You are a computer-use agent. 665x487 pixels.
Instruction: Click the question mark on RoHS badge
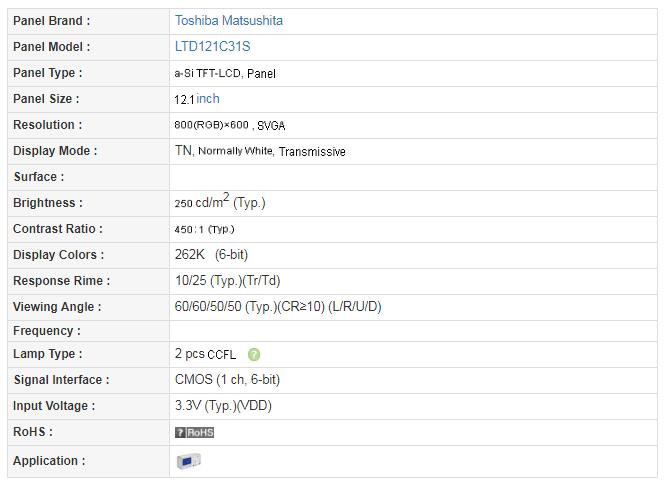click(180, 432)
